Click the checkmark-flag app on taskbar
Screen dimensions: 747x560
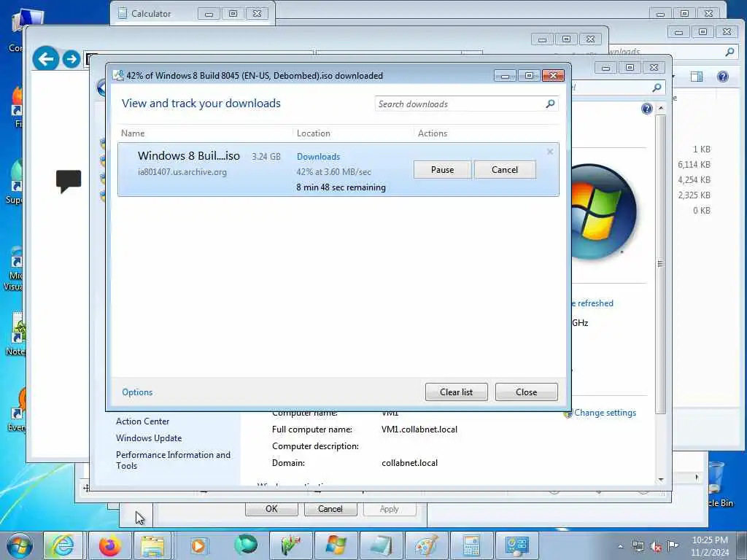(290, 545)
